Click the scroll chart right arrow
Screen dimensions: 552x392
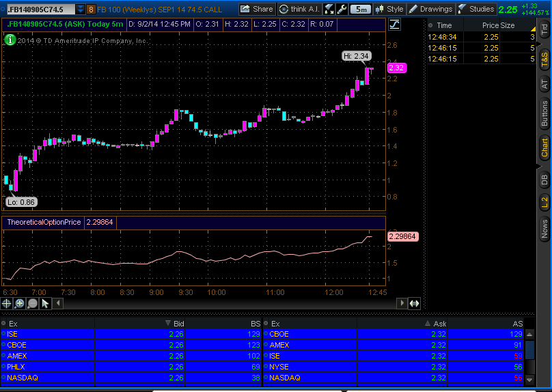tap(402, 303)
